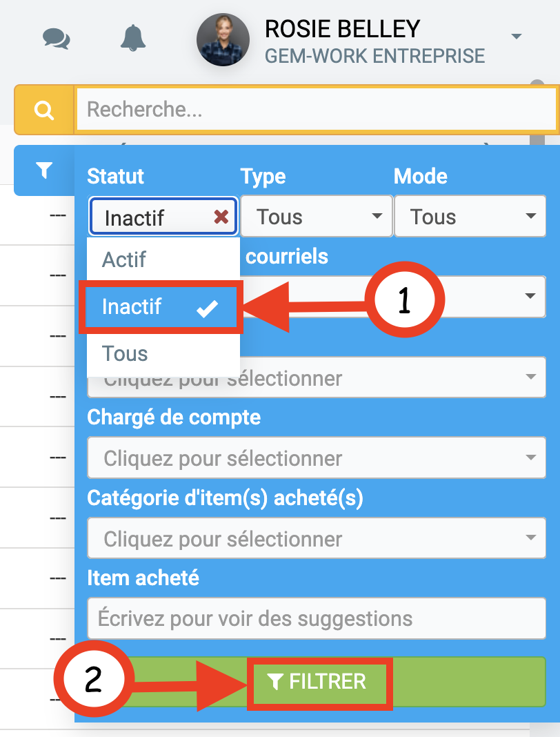Type in the Recherche search field
The height and width of the screenshot is (737, 560).
tap(316, 109)
